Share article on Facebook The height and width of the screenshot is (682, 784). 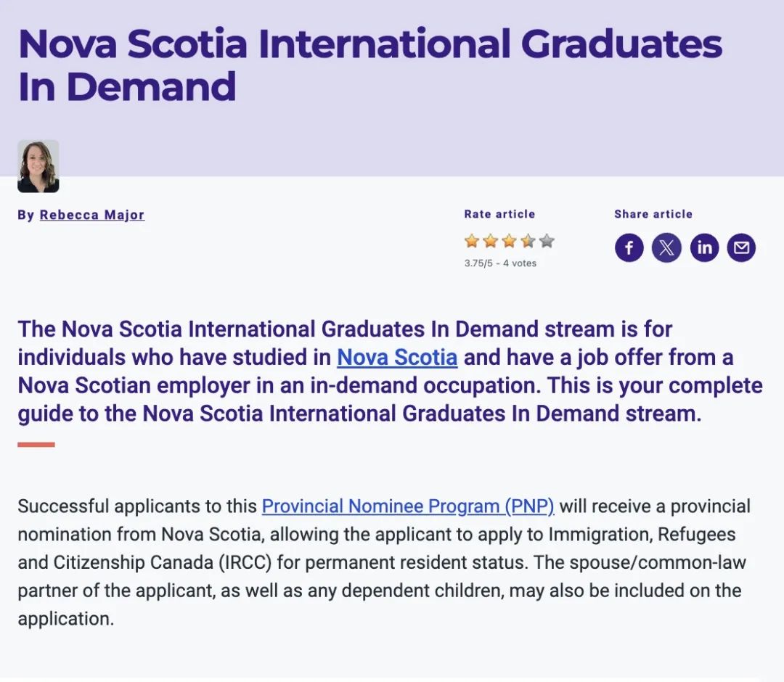click(x=629, y=247)
